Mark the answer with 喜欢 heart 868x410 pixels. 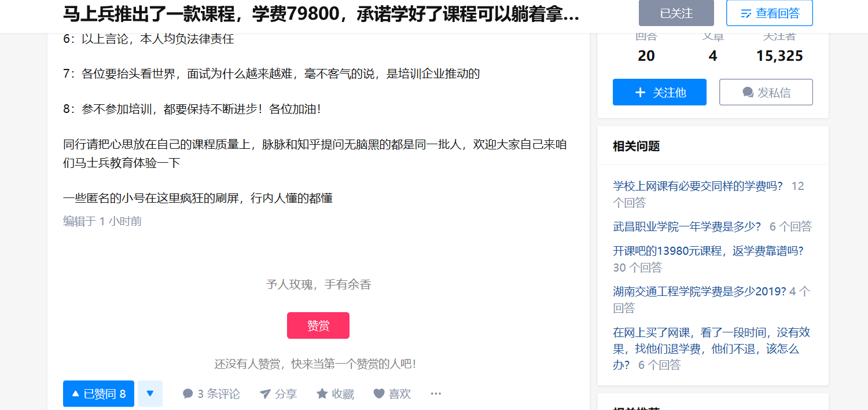pyautogui.click(x=392, y=394)
